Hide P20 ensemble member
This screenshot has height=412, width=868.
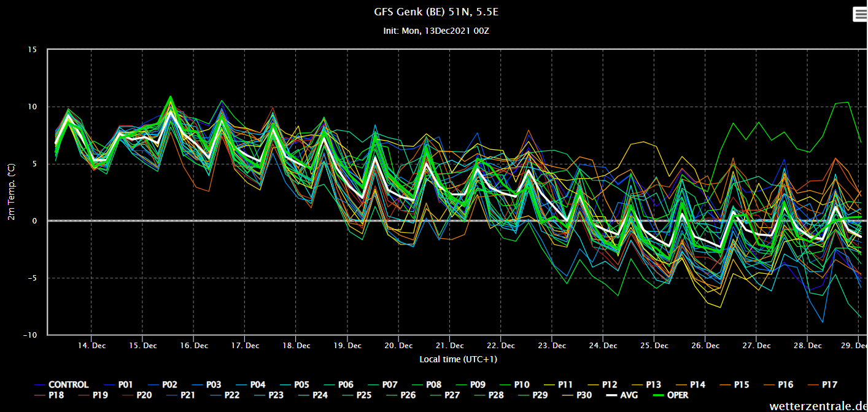tap(136, 395)
